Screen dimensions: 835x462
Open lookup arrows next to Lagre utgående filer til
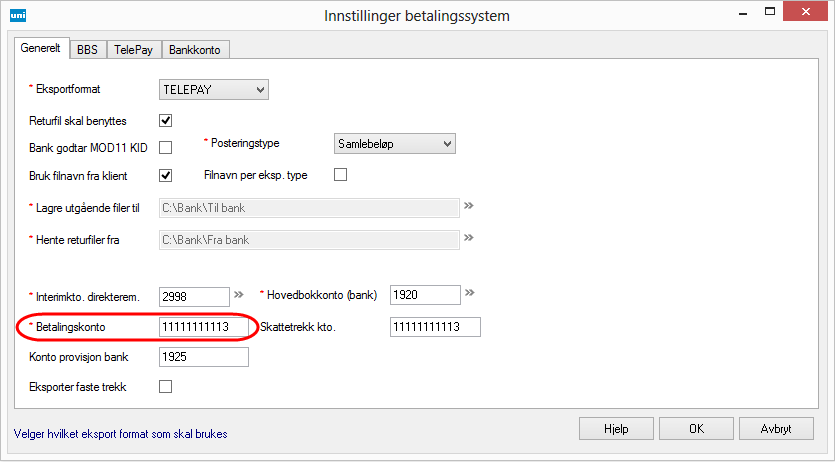[x=467, y=207]
